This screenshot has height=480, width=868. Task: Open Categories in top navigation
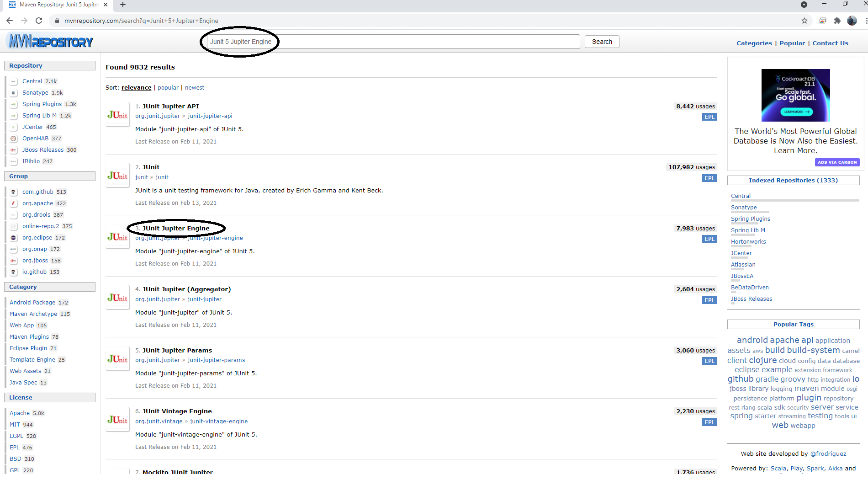(x=754, y=43)
